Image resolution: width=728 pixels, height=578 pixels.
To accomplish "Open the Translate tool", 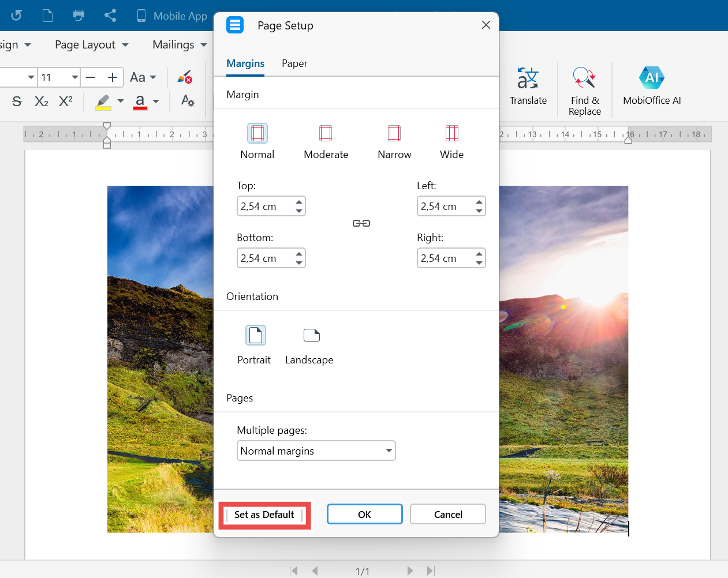I will click(x=528, y=88).
